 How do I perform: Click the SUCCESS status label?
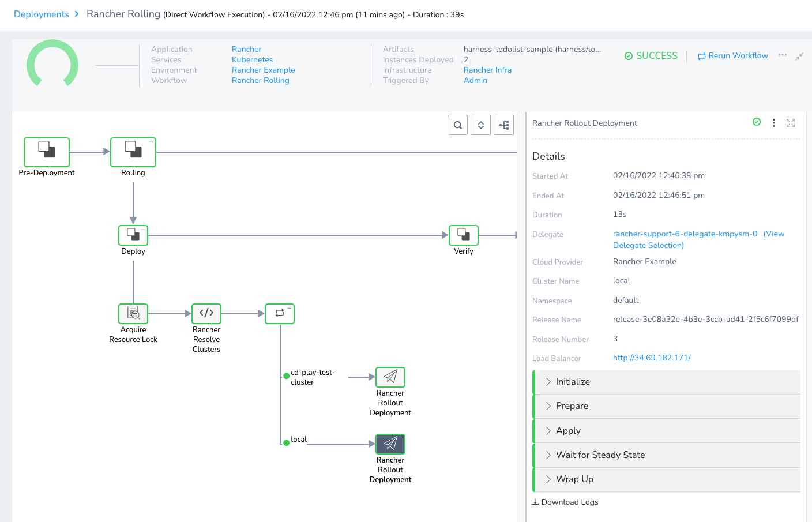(651, 56)
